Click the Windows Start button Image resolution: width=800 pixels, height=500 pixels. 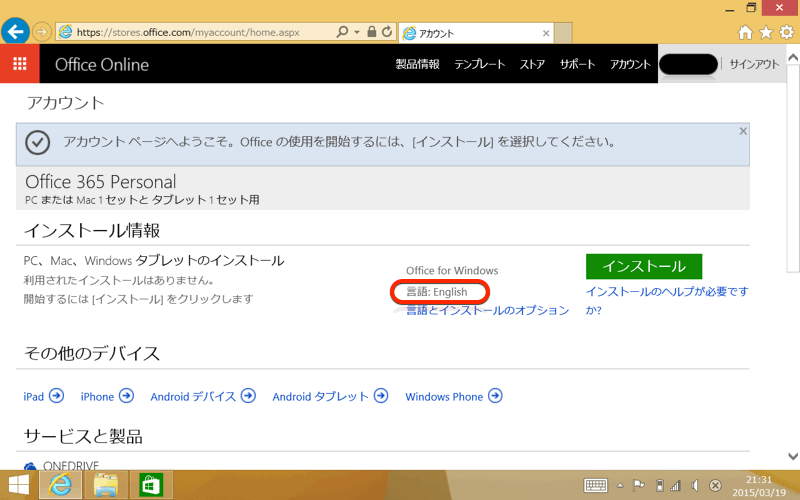coord(20,485)
